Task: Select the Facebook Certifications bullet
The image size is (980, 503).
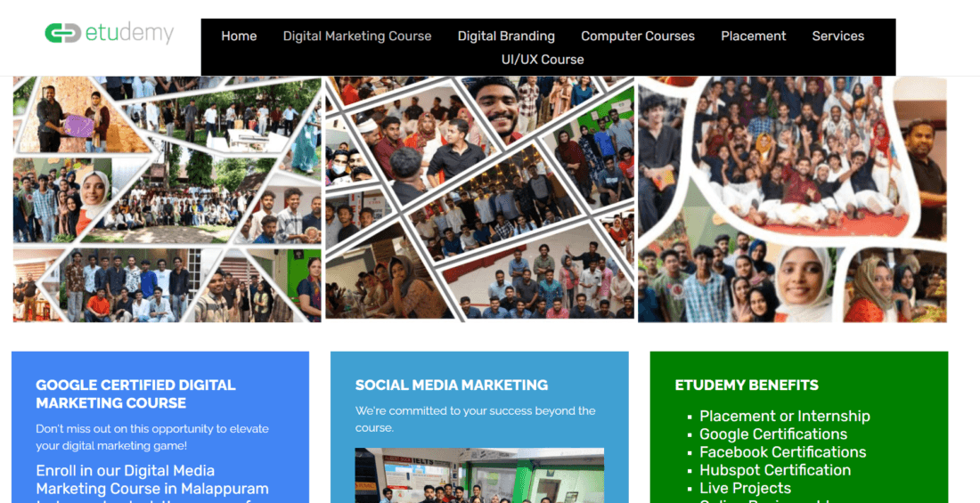Action: 782,452
